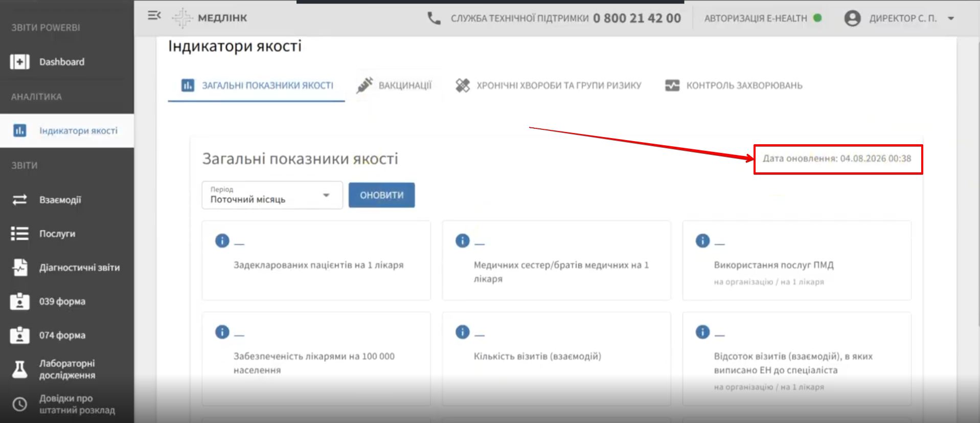Collapse the sidebar with the menu toggle icon

pos(154,16)
